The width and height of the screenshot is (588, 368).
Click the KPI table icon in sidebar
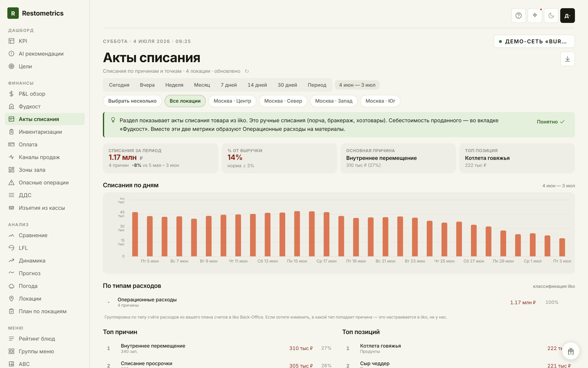pos(11,41)
